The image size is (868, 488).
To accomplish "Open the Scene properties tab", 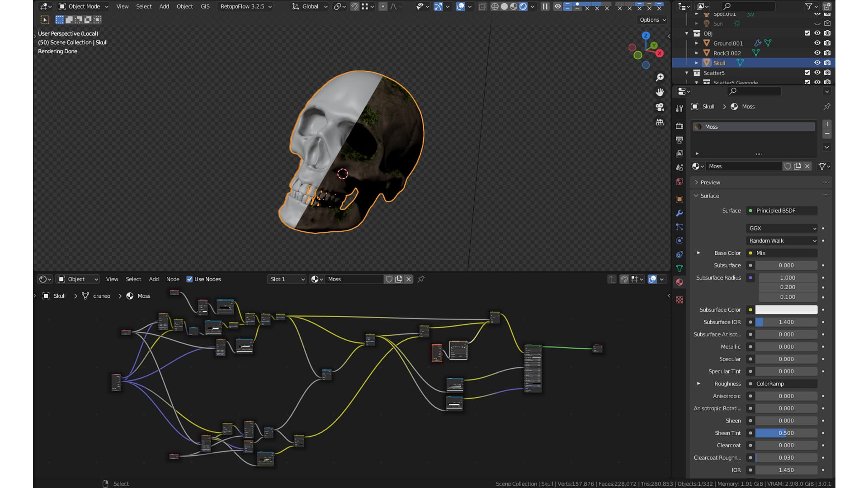I will (679, 168).
